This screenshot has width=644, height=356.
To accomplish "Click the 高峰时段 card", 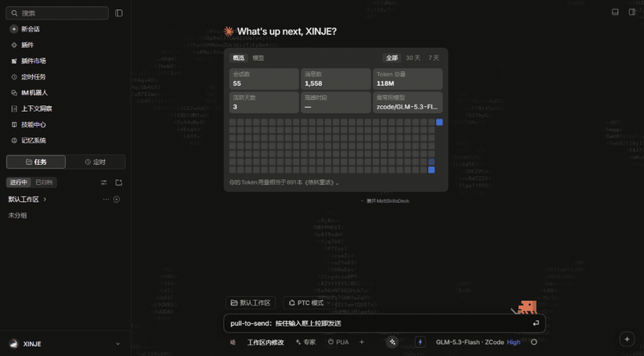I will (x=335, y=102).
